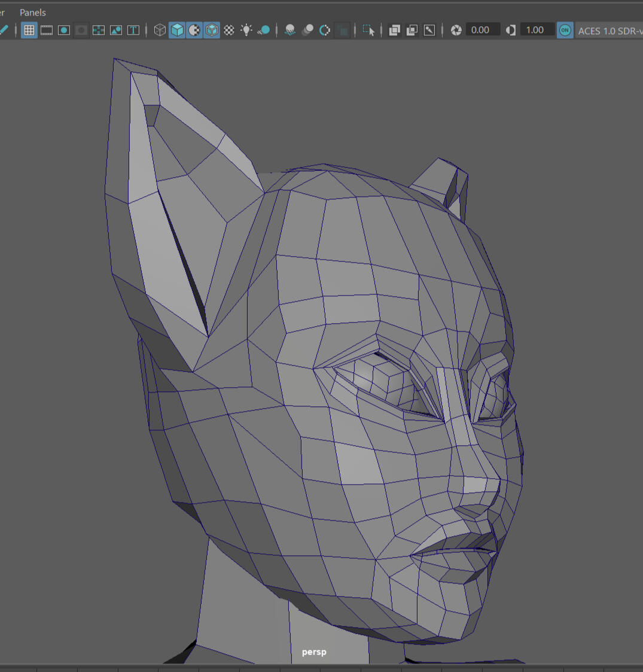The image size is (643, 672).
Task: Toggle Wireframe on Shaded
Action: tap(212, 30)
